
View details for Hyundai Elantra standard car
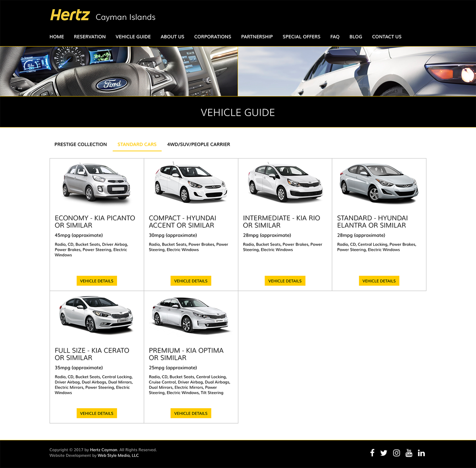click(x=379, y=281)
